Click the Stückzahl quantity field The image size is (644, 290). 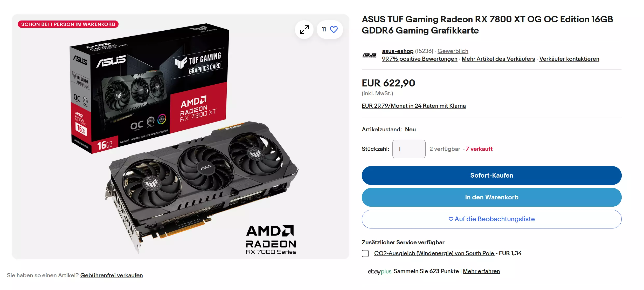pyautogui.click(x=409, y=149)
